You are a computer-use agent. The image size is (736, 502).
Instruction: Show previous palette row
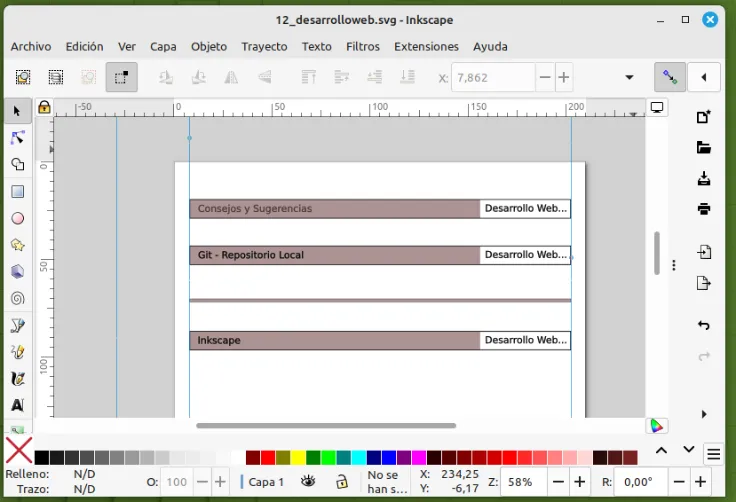tap(661, 450)
